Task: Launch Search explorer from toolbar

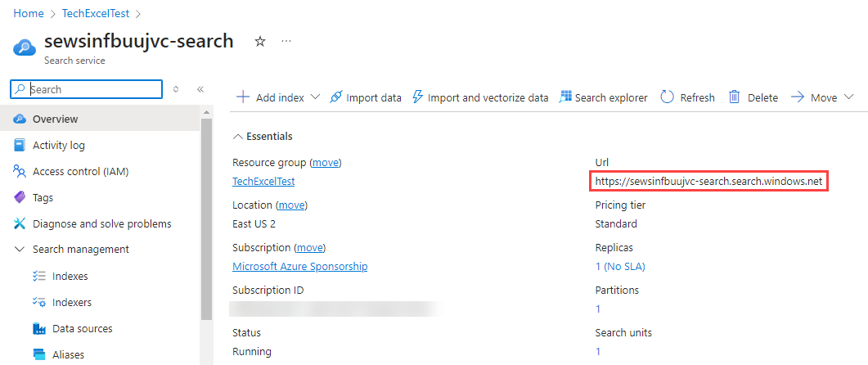Action: click(603, 97)
